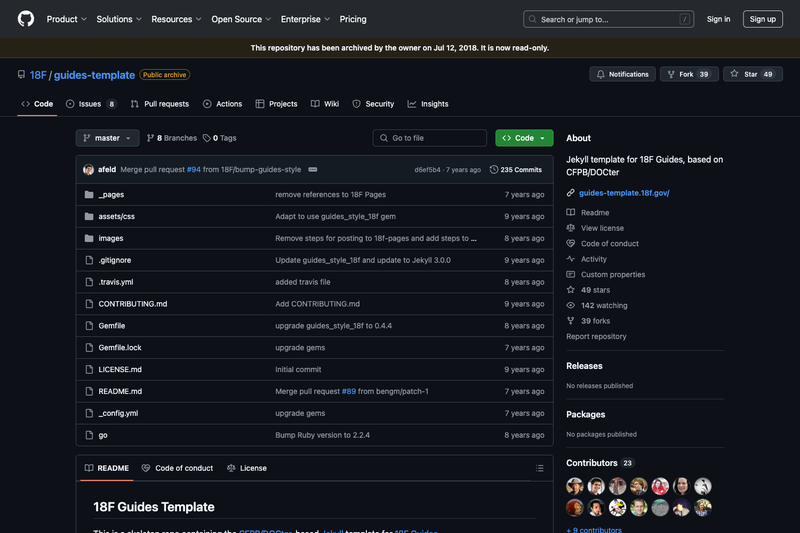800x533 pixels.
Task: Switch to the Insights tab
Action: 428,104
